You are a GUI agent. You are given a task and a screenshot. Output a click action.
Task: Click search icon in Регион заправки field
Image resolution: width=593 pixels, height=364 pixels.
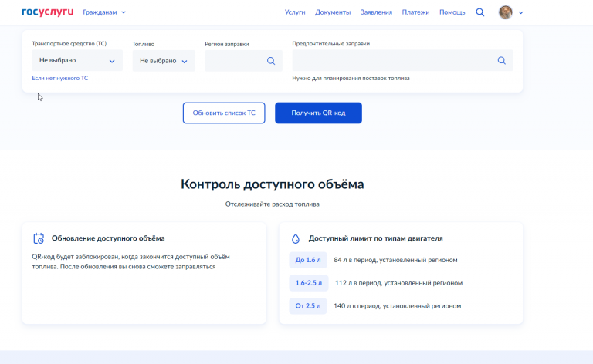[x=271, y=61]
